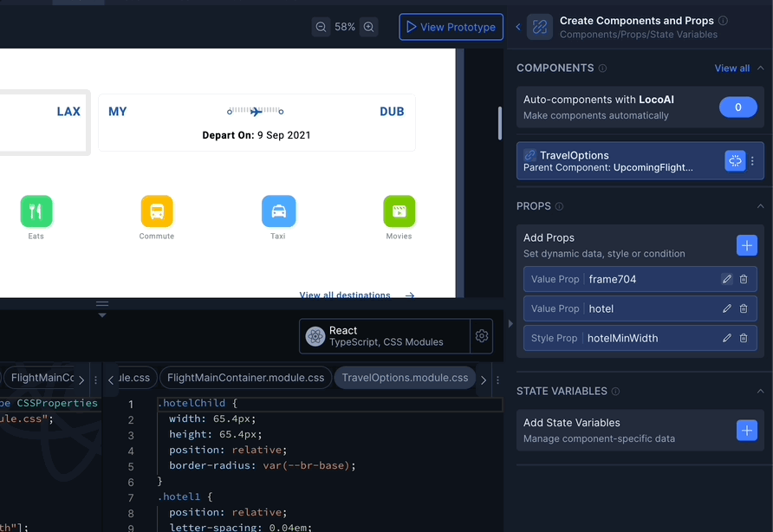
Task: Collapse the PROPS section chevron
Action: click(x=761, y=206)
